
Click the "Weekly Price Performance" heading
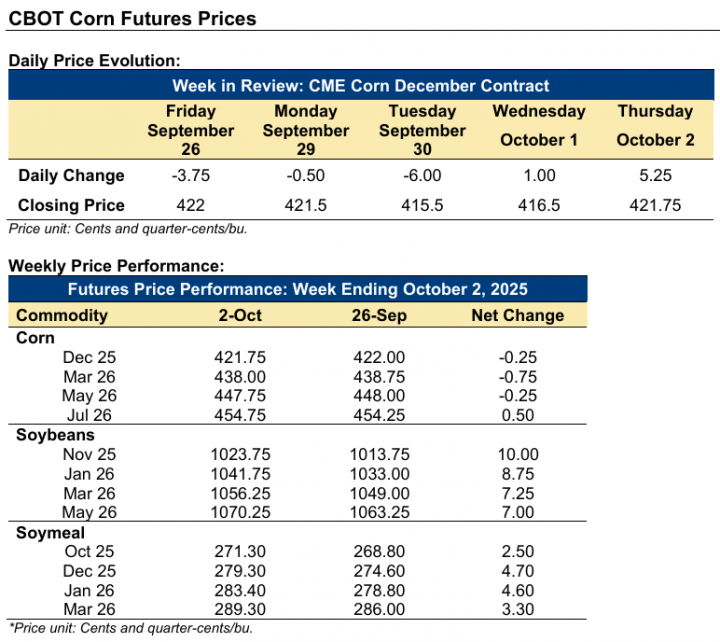116,266
